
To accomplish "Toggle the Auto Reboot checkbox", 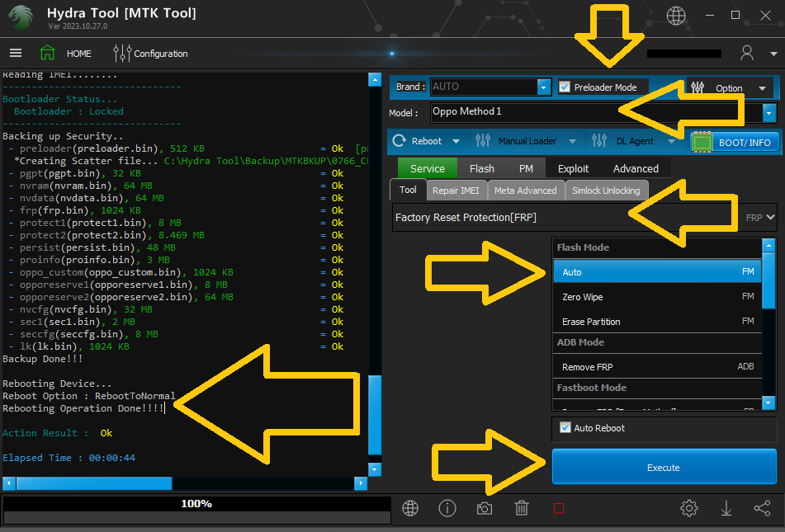I will coord(565,428).
